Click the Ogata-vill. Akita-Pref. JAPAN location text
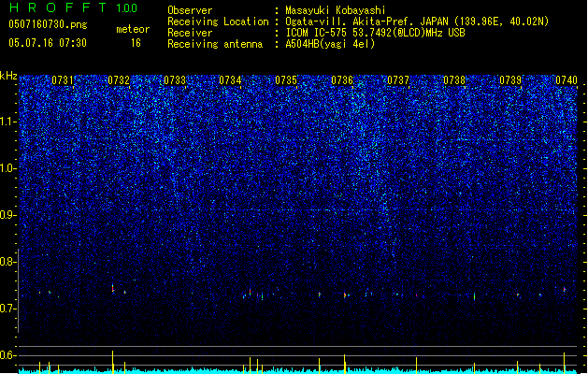The height and width of the screenshot is (374, 588). 417,22
